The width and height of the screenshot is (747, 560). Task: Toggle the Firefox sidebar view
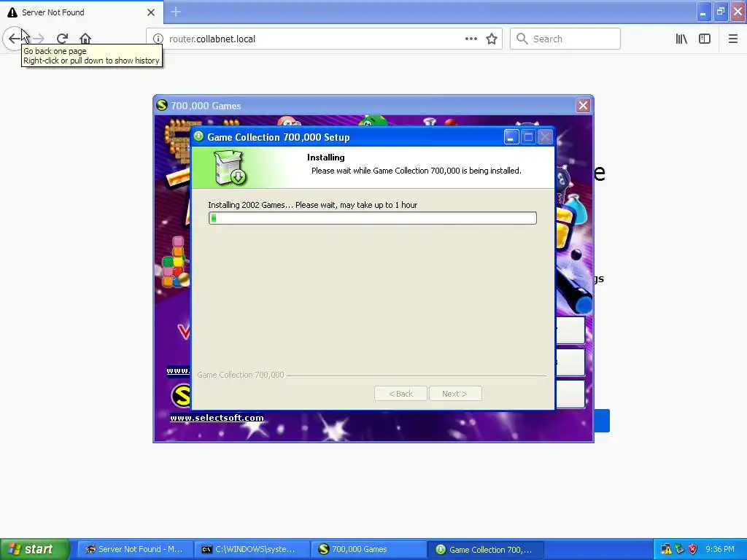[x=705, y=39]
